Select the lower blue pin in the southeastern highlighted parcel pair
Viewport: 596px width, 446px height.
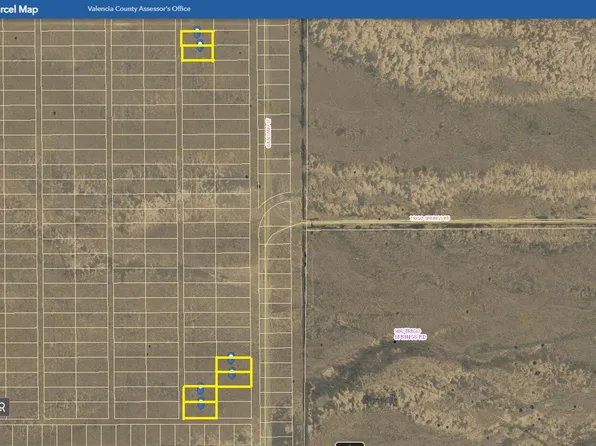232,373
